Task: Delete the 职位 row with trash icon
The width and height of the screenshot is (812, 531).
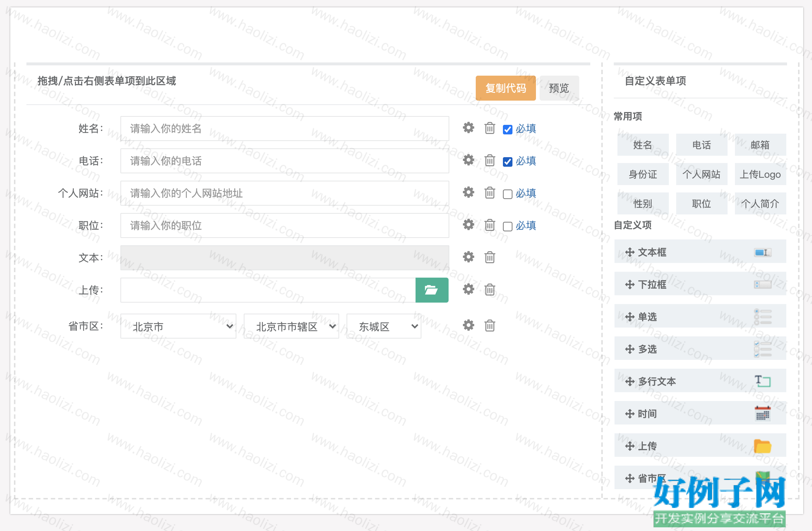Action: 490,225
